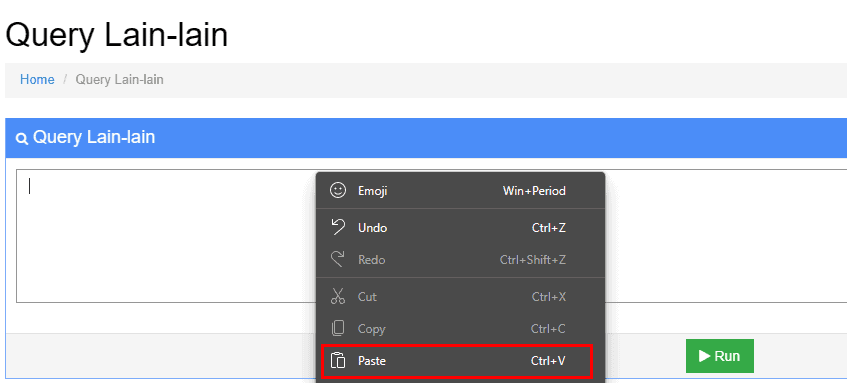Click the Copy pages icon

pos(338,328)
